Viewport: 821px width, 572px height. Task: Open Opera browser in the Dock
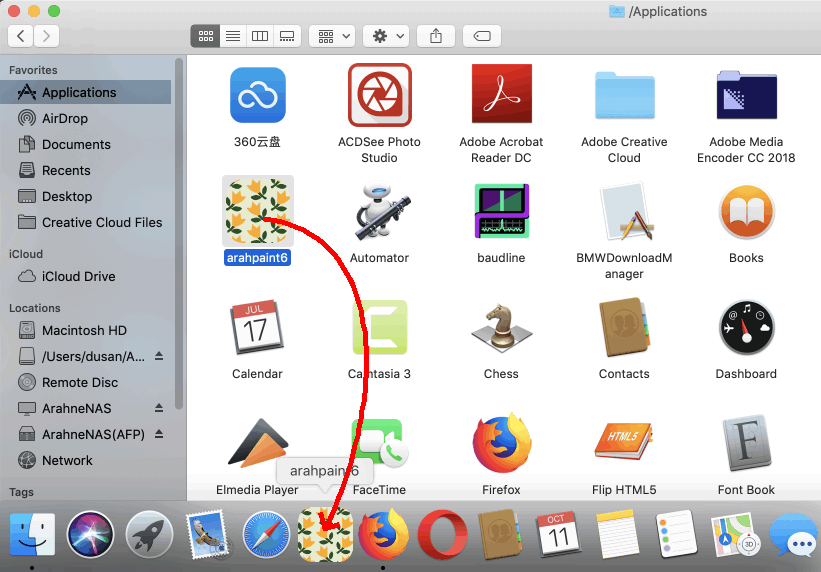tap(442, 535)
